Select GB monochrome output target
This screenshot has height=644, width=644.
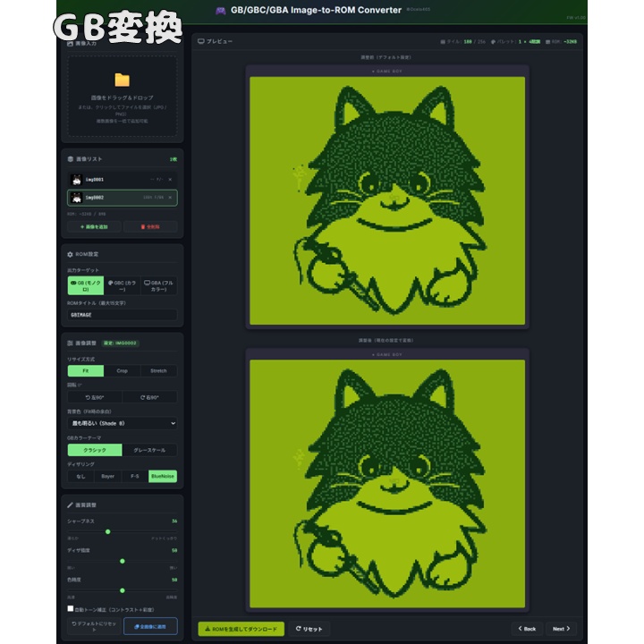[x=86, y=286]
